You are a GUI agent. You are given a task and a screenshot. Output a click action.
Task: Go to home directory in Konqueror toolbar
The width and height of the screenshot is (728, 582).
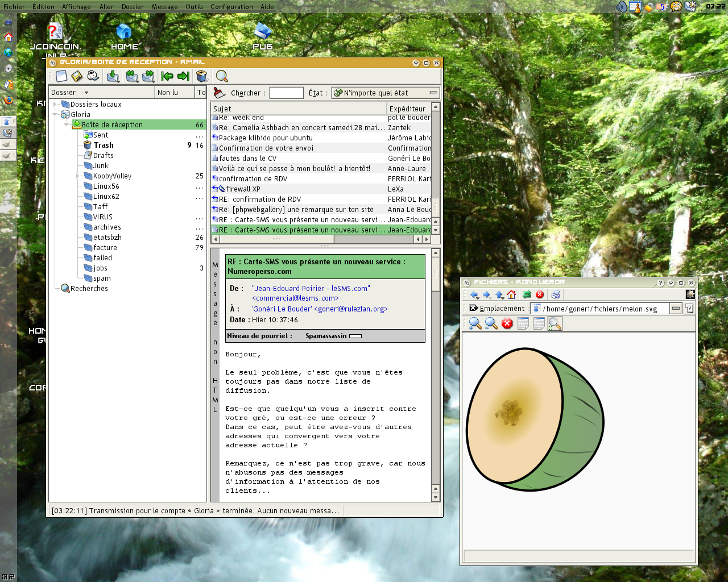coord(511,294)
